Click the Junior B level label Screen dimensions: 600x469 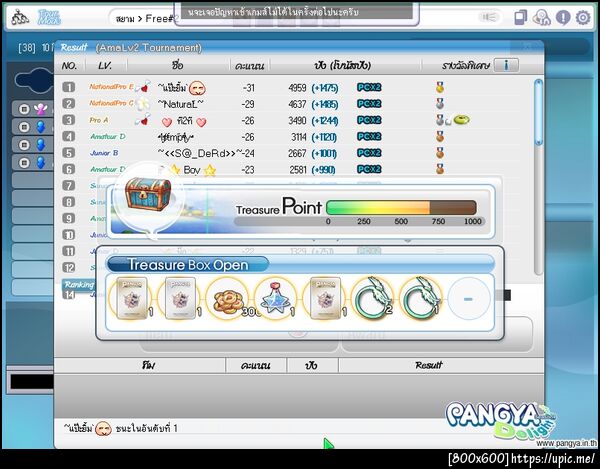pyautogui.click(x=104, y=153)
